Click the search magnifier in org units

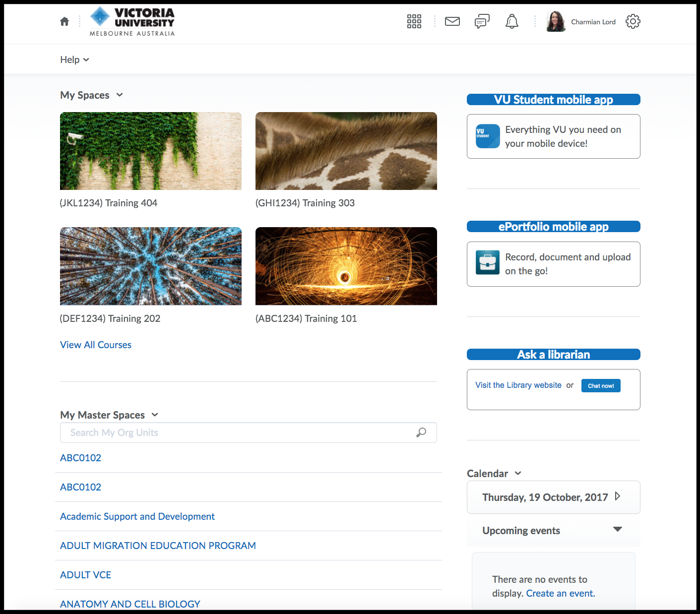(x=421, y=432)
